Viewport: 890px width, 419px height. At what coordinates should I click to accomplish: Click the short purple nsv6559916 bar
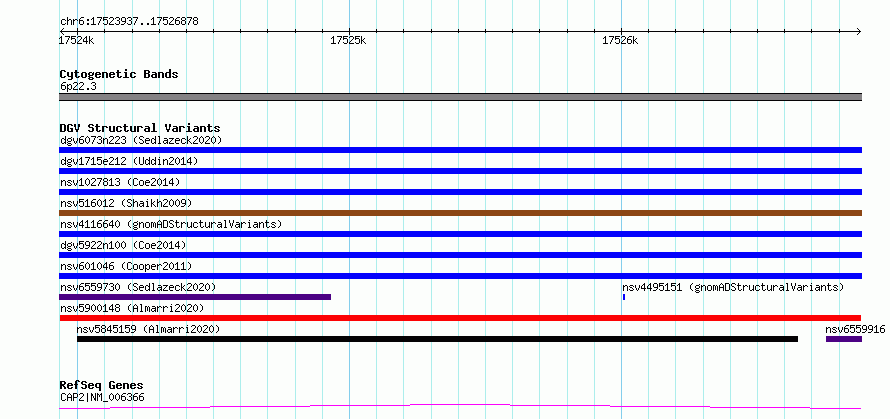pyautogui.click(x=844, y=339)
